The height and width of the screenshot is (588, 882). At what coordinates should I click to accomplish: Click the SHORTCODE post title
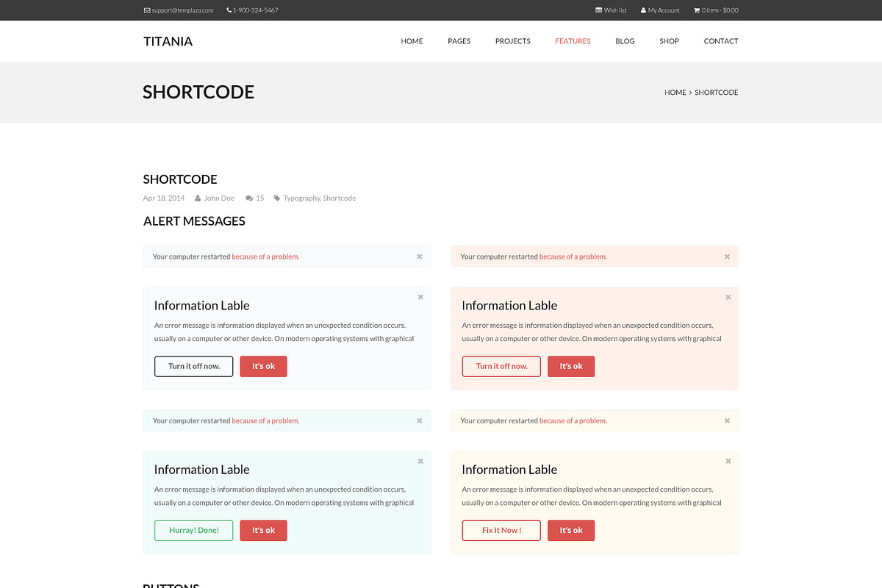tap(180, 179)
